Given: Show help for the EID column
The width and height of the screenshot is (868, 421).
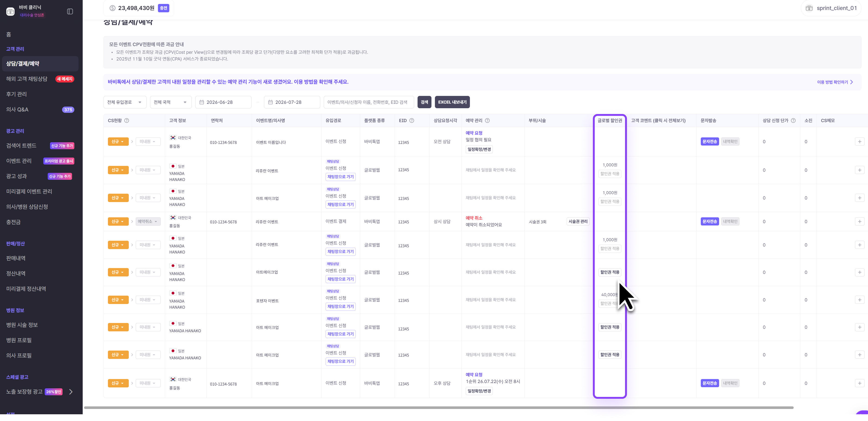Looking at the screenshot, I should pyautogui.click(x=412, y=121).
